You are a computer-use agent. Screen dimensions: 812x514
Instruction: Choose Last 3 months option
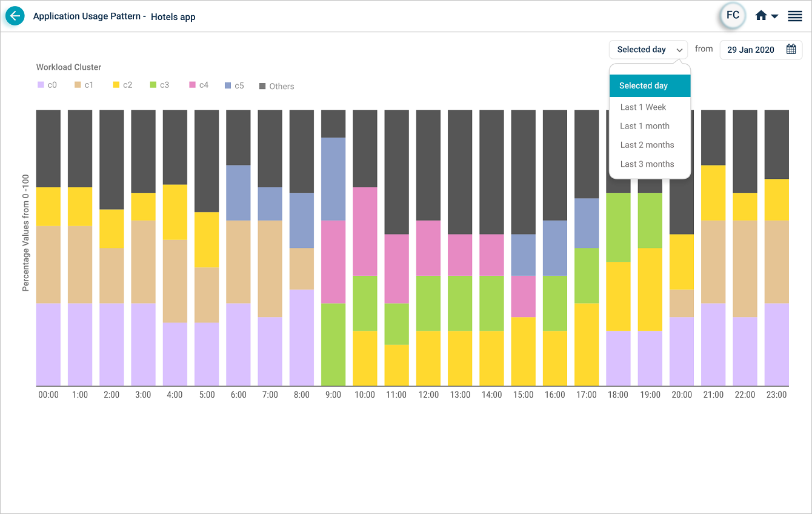[647, 164]
